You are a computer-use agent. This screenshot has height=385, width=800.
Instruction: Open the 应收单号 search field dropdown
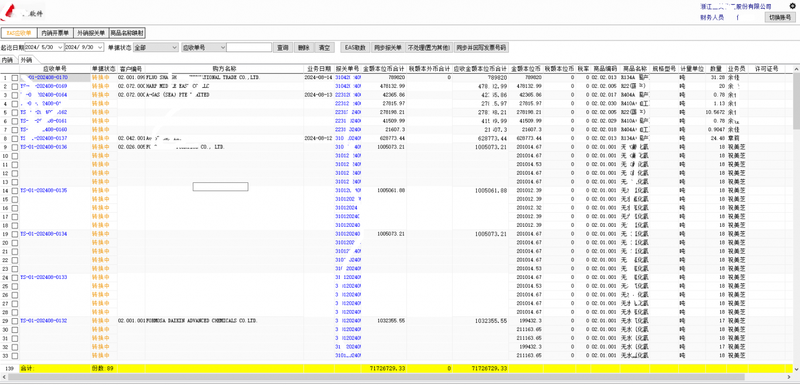[x=204, y=47]
